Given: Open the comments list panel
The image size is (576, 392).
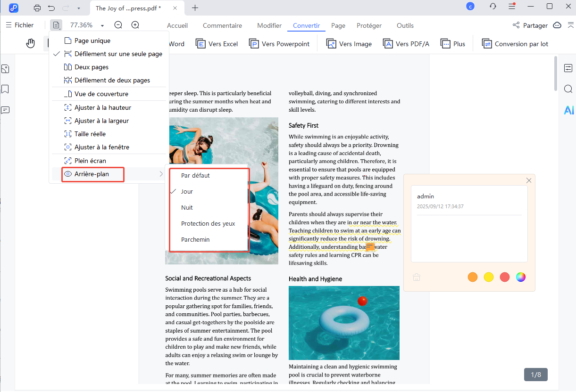Looking at the screenshot, I should pos(6,110).
